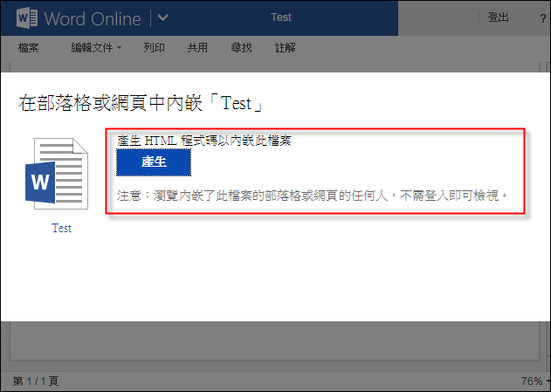Open the 檔案 menu
Viewport: 551px width, 392px height.
[29, 48]
